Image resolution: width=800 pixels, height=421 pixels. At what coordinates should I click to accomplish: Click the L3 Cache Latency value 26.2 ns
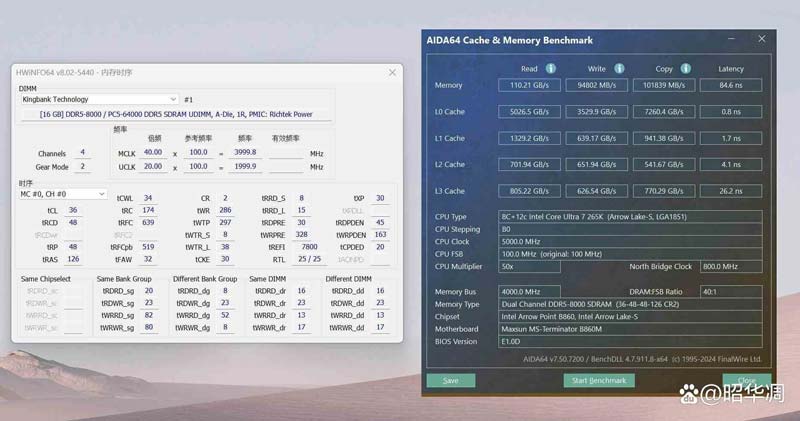[x=731, y=191]
